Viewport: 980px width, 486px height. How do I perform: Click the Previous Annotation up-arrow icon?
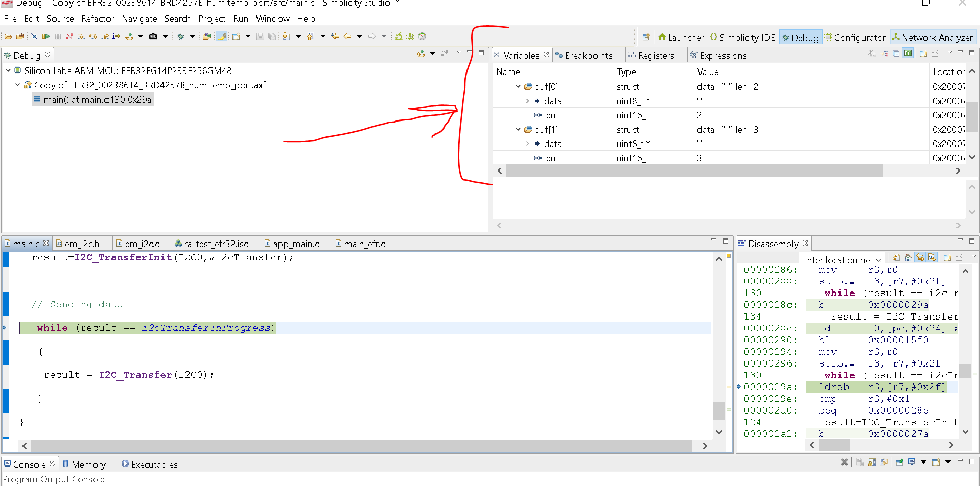[310, 36]
